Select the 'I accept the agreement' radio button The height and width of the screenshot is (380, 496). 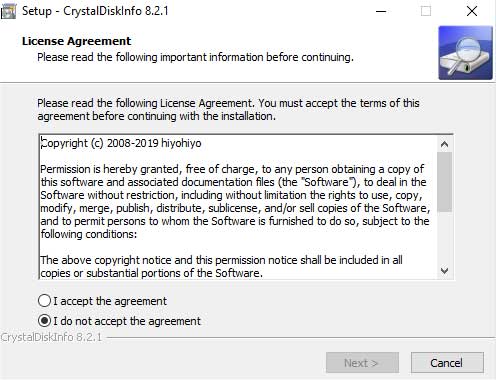[x=44, y=301]
